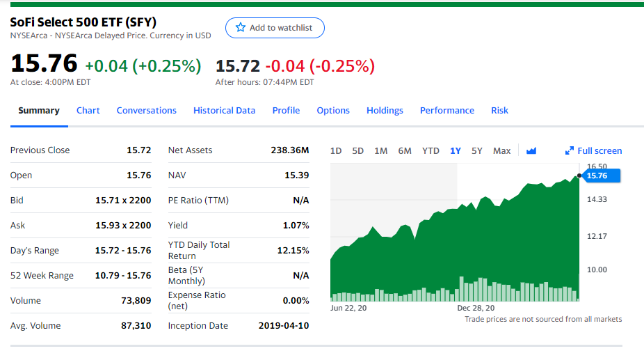Open the Holdings tab
This screenshot has width=644, height=351.
[385, 110]
